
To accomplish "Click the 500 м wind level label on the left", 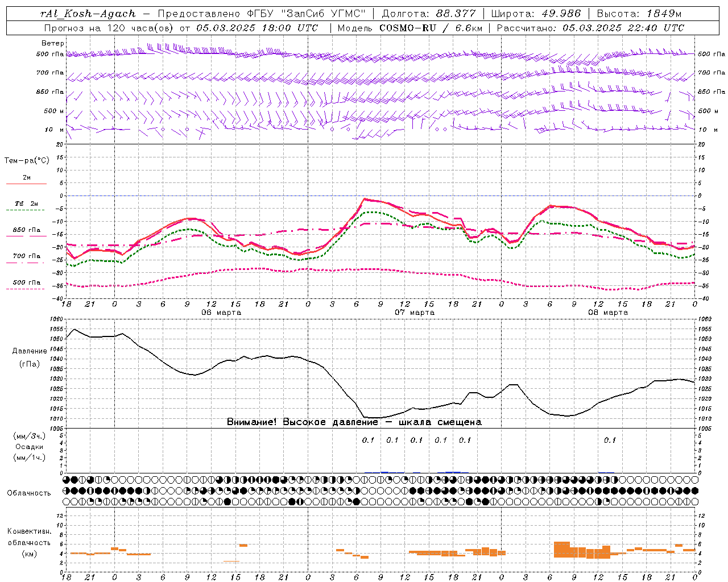I will 51,111.
